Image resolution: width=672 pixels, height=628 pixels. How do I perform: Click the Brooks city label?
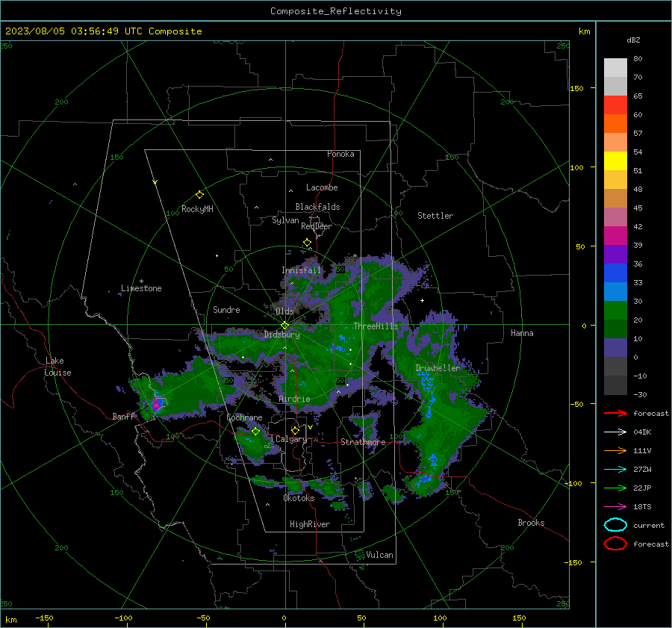(531, 523)
